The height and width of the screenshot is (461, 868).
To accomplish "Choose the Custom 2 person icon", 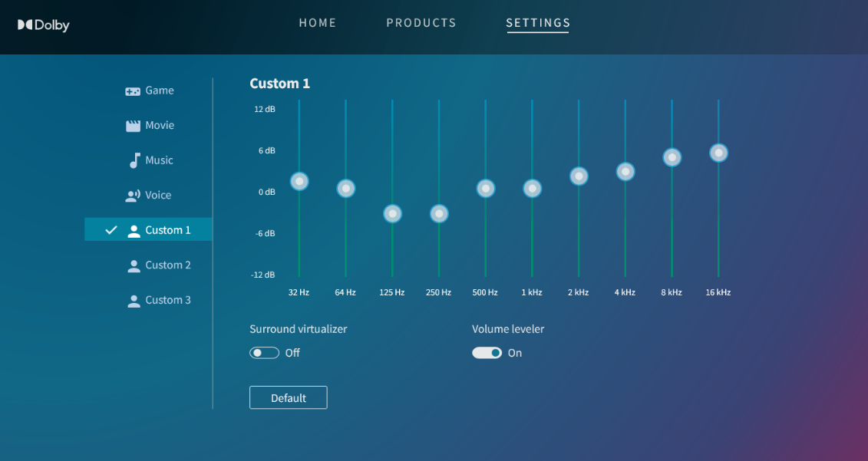I will point(134,266).
